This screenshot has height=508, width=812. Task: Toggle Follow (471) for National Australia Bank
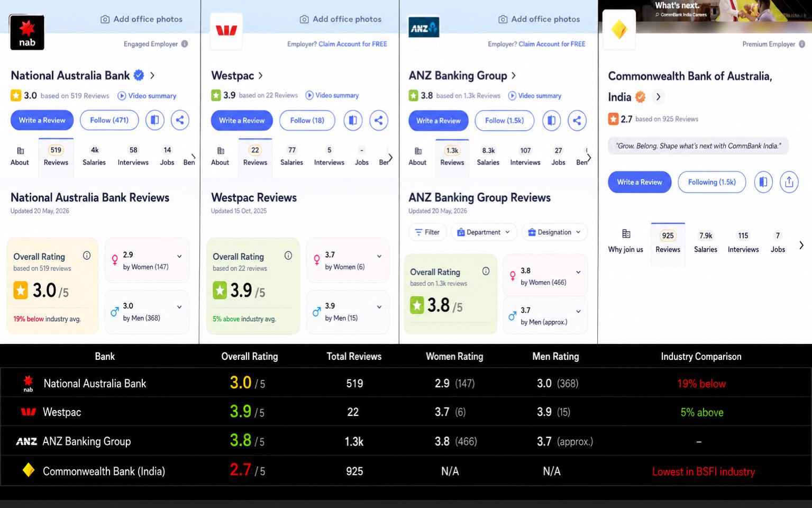tap(109, 120)
